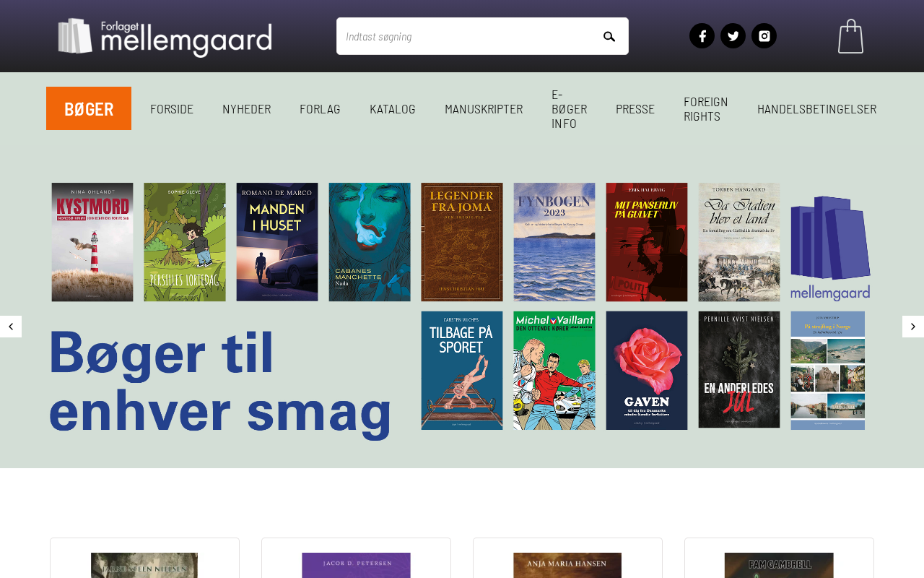Viewport: 924px width, 578px height.
Task: Open the BØGER menu item
Action: pos(89,108)
